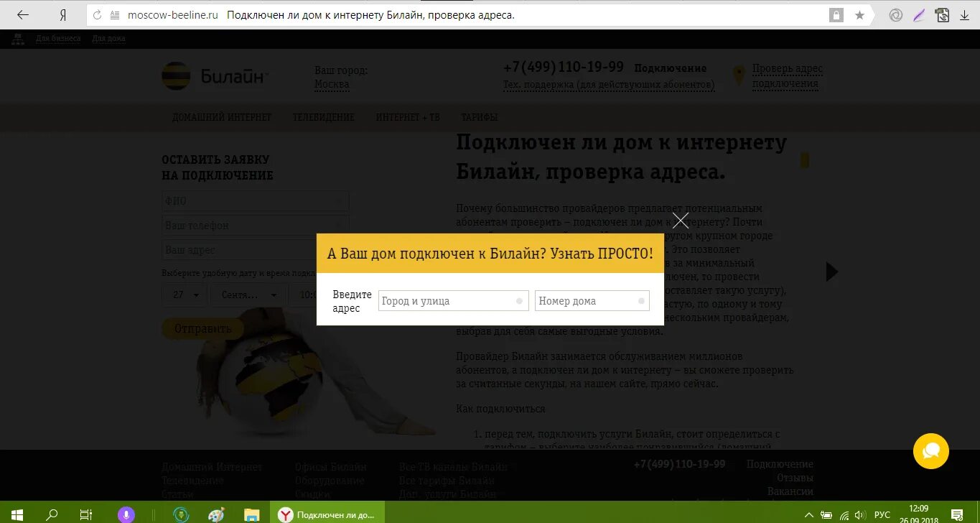Click the 'ФИО' input field
The image size is (980, 523).
click(x=256, y=201)
